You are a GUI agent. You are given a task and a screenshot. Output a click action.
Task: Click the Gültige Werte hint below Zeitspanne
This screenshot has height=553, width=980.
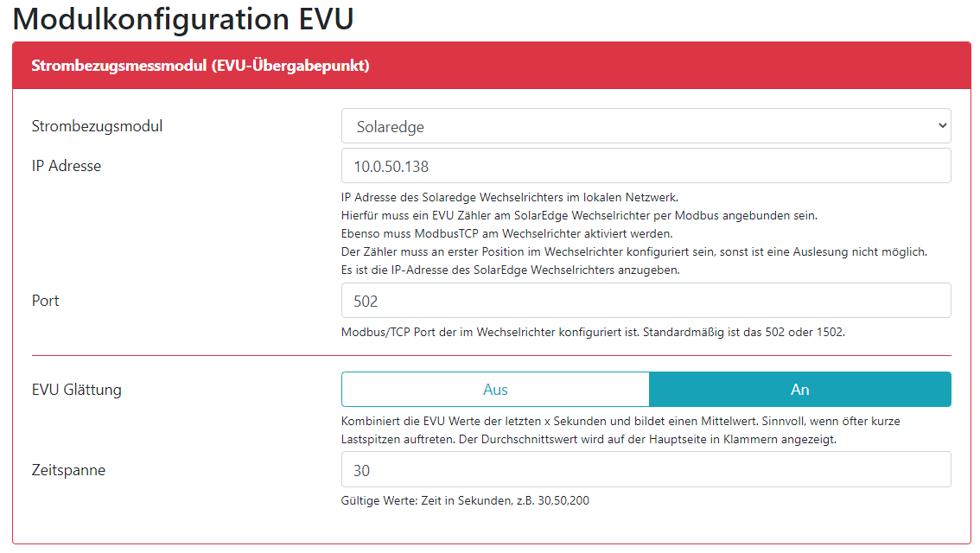click(x=465, y=500)
